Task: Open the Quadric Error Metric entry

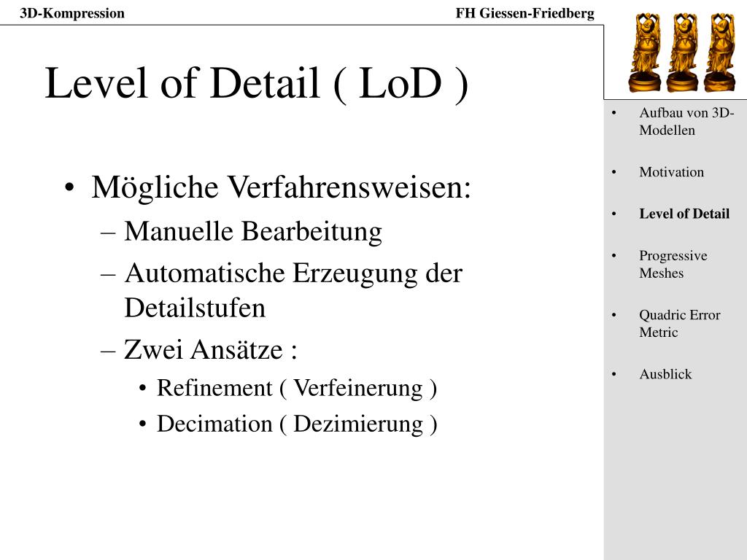Action: pos(679,324)
